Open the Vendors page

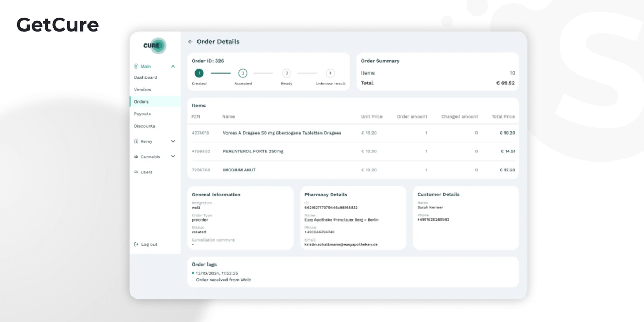point(143,90)
